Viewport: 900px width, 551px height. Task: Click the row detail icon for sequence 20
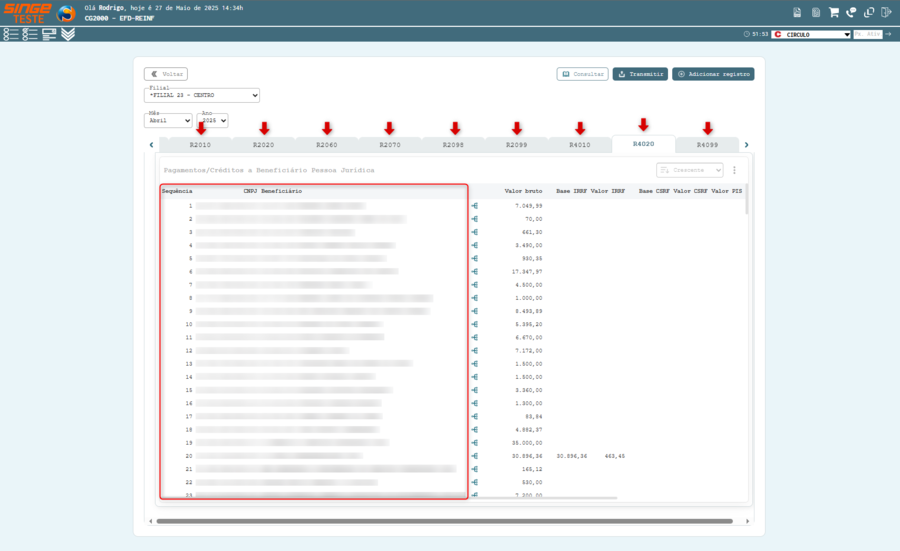pos(474,456)
